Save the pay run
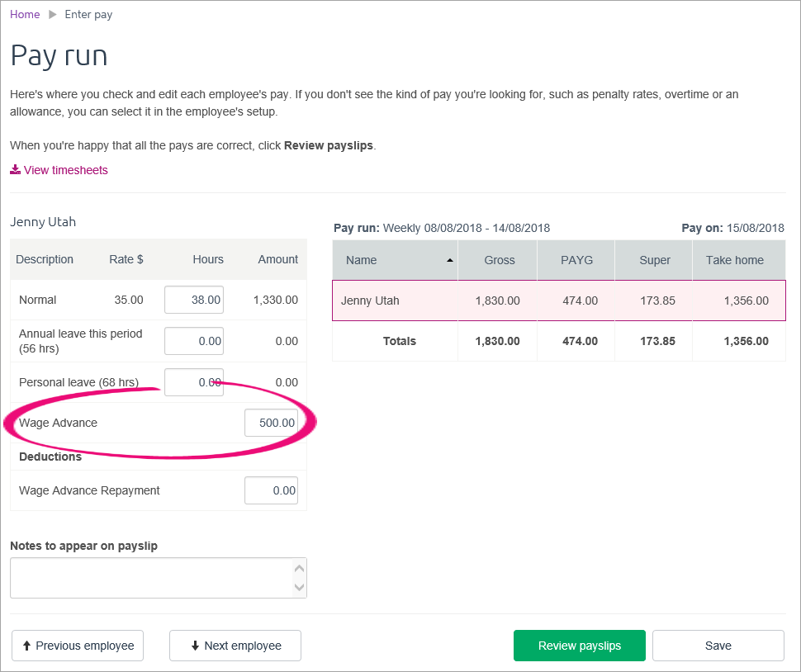The image size is (801, 672). point(718,646)
